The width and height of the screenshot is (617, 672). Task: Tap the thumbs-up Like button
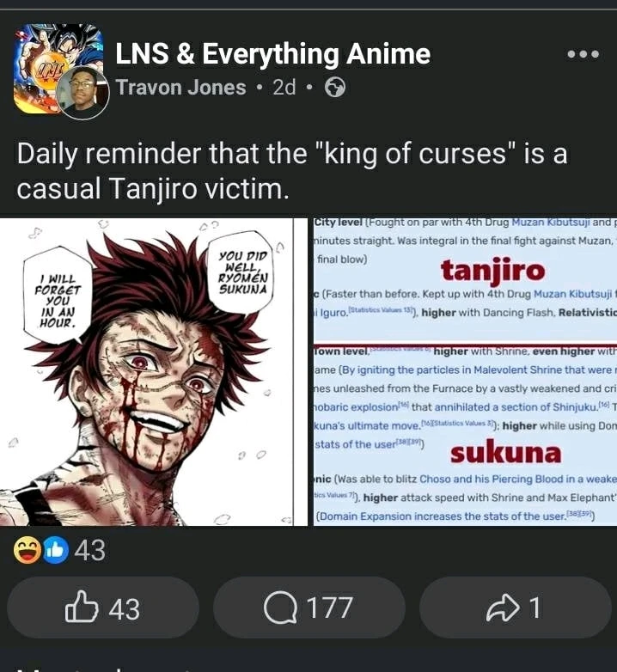[103, 608]
